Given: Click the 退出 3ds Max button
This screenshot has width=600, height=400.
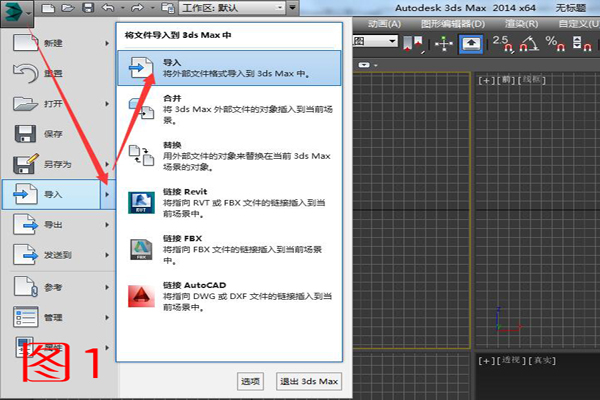Looking at the screenshot, I should point(309,381).
